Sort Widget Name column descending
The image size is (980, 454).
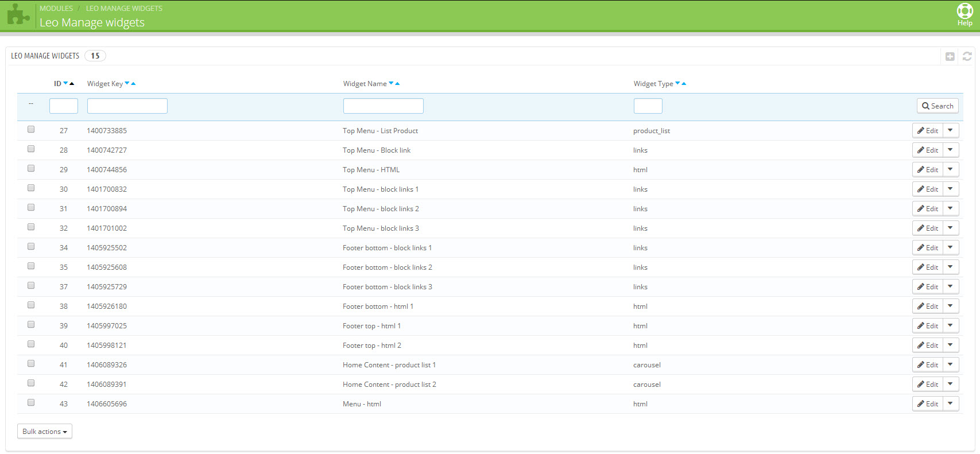coord(391,84)
